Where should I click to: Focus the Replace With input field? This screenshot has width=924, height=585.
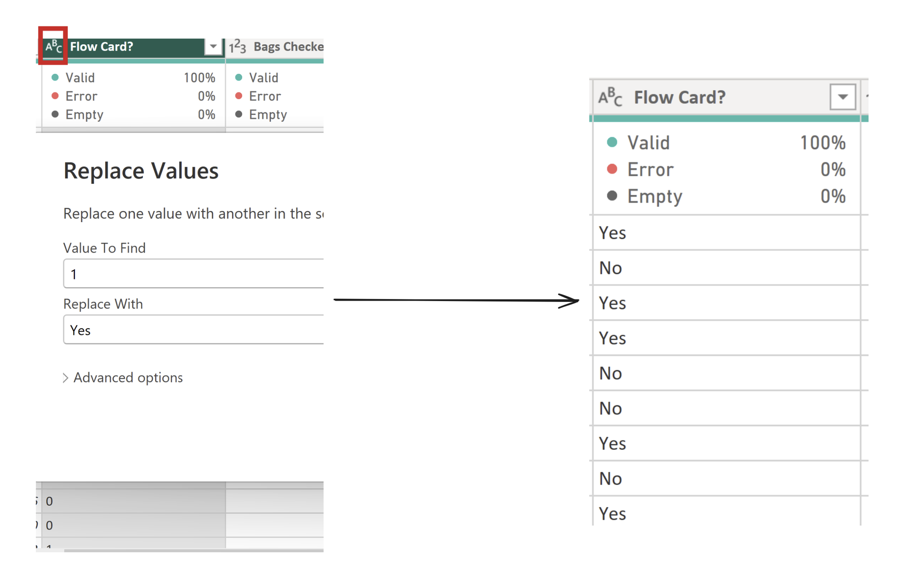coord(194,330)
